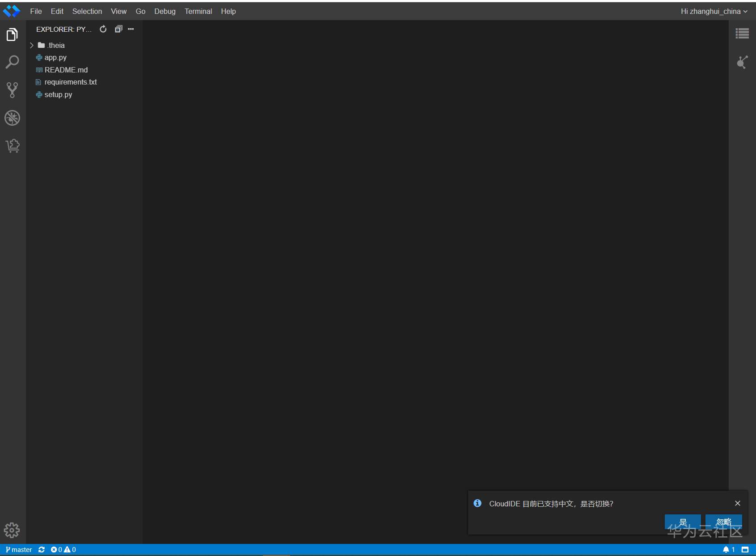Viewport: 756px width, 556px height.
Task: Open the Explorer view icon
Action: tap(12, 34)
